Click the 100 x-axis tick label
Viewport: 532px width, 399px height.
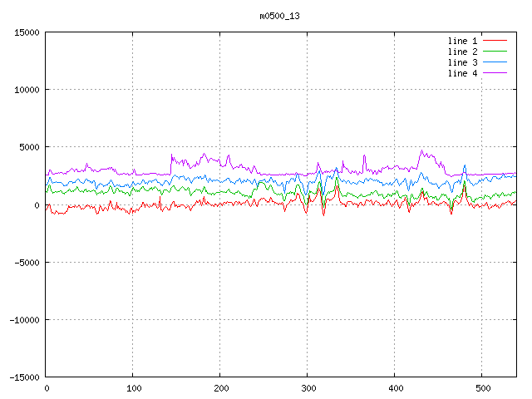pos(133,388)
